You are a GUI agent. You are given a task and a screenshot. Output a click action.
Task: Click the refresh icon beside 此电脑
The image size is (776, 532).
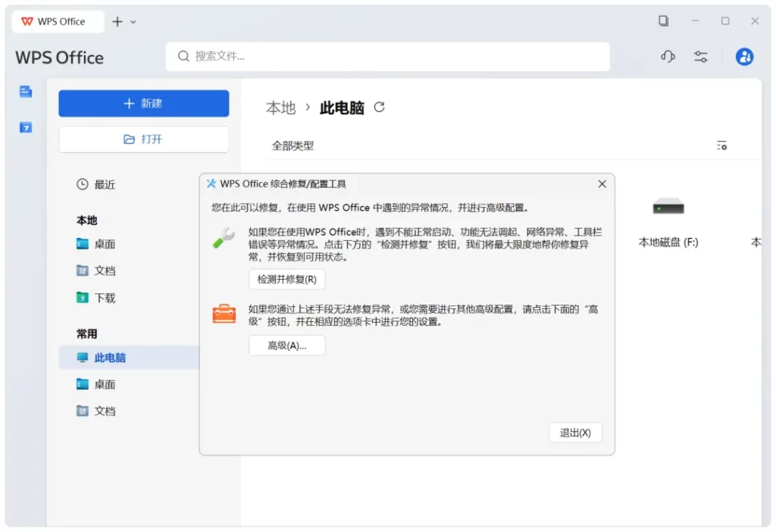379,108
